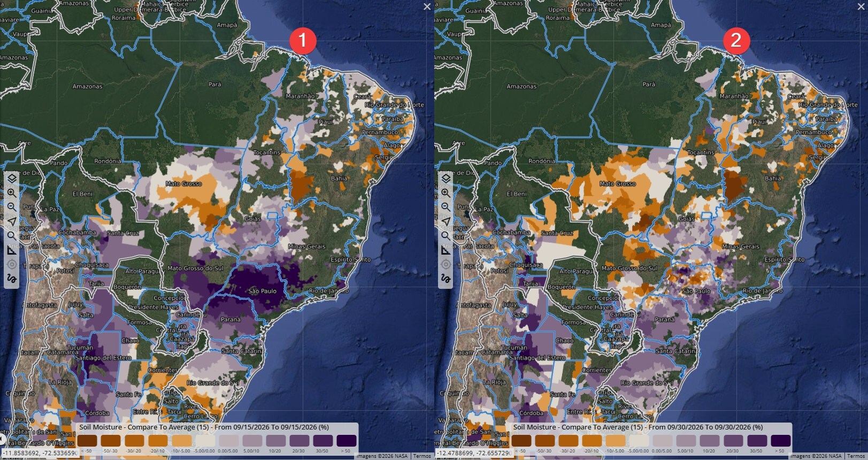Click the -11.8583692 coordinates readout
The image size is (868, 460).
click(x=39, y=453)
